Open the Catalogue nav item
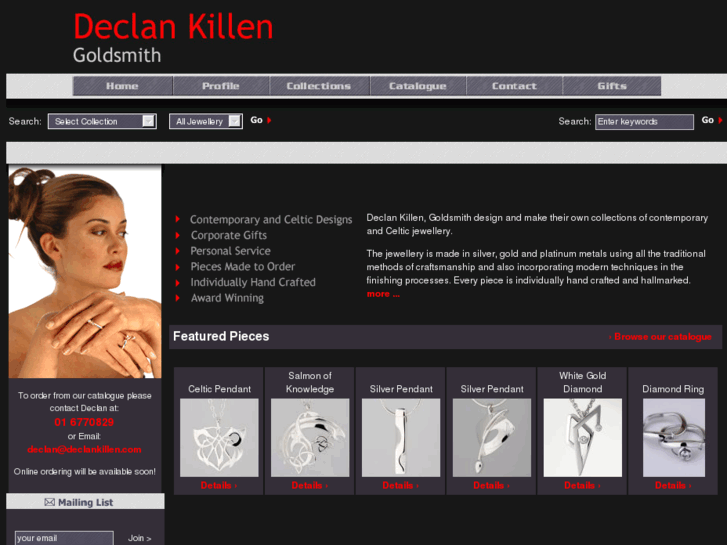Image resolution: width=727 pixels, height=545 pixels. point(418,86)
